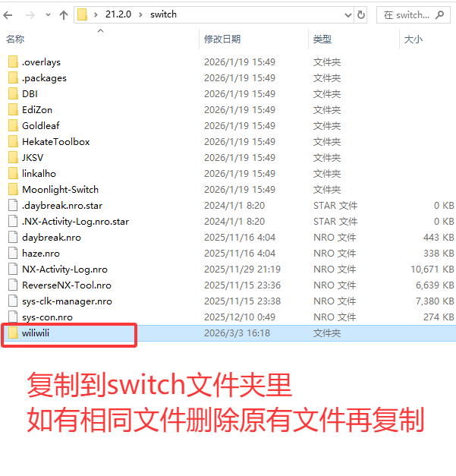Viewport: 456px width, 476px height.
Task: Sort by the 名称 column header
Action: 15,39
